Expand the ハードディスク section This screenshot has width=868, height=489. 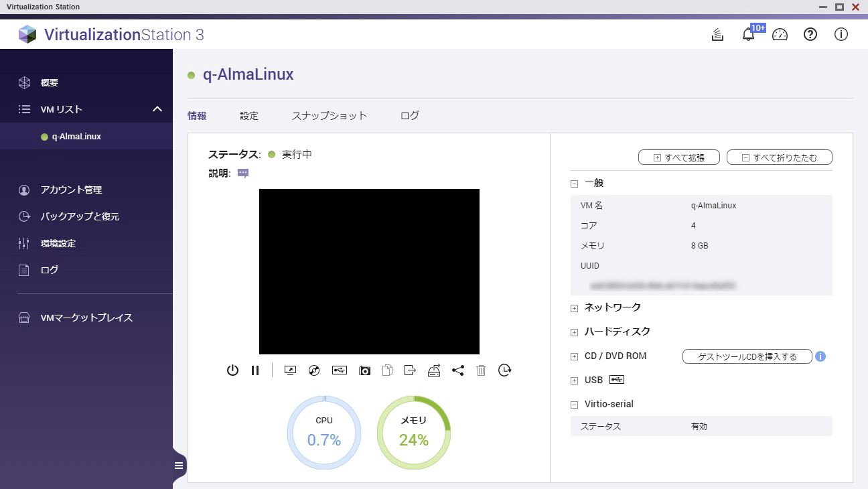[574, 332]
